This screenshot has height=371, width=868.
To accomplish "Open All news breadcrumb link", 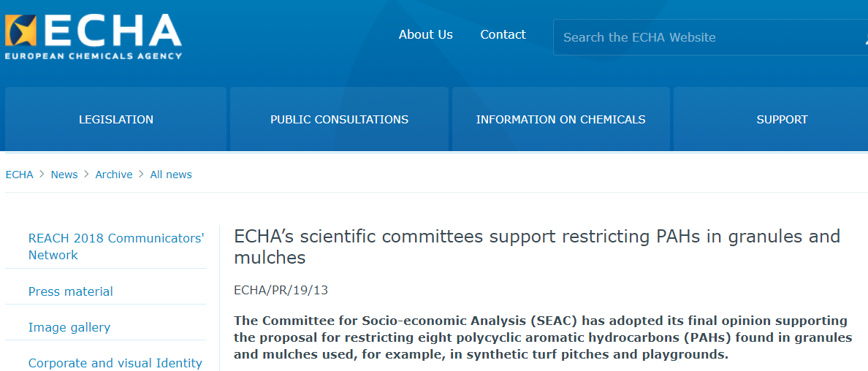I will coord(171,175).
